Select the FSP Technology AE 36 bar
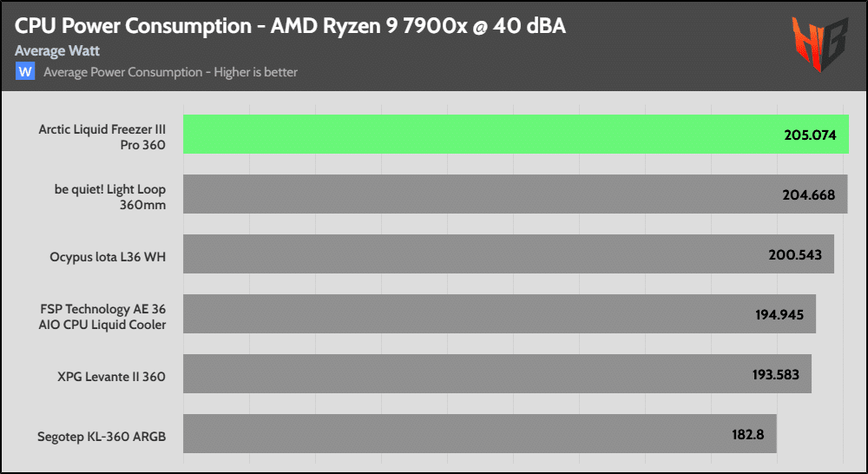Image resolution: width=868 pixels, height=474 pixels. point(499,313)
